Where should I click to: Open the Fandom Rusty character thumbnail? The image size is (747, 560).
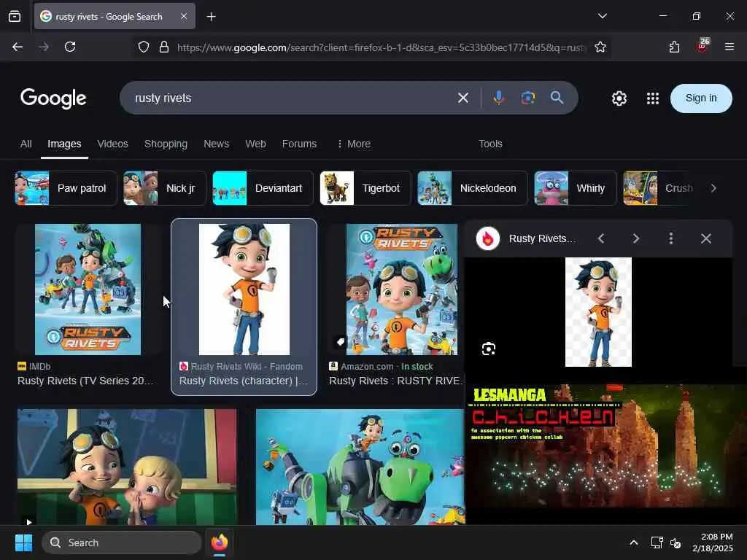pyautogui.click(x=244, y=289)
